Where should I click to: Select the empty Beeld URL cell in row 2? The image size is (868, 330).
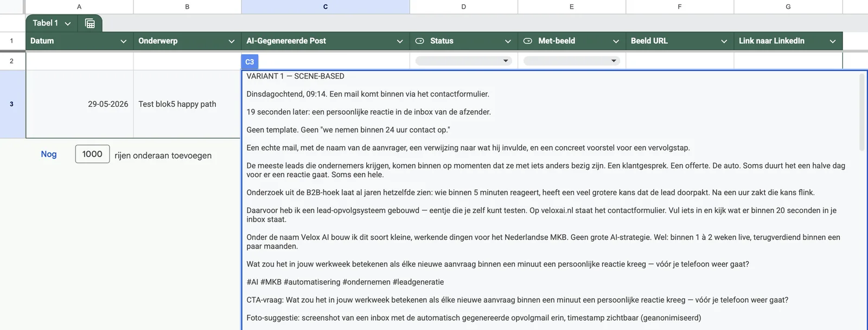680,61
